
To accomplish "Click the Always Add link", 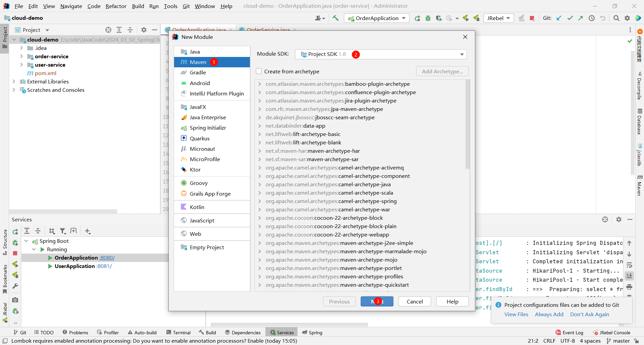I will [x=549, y=315].
